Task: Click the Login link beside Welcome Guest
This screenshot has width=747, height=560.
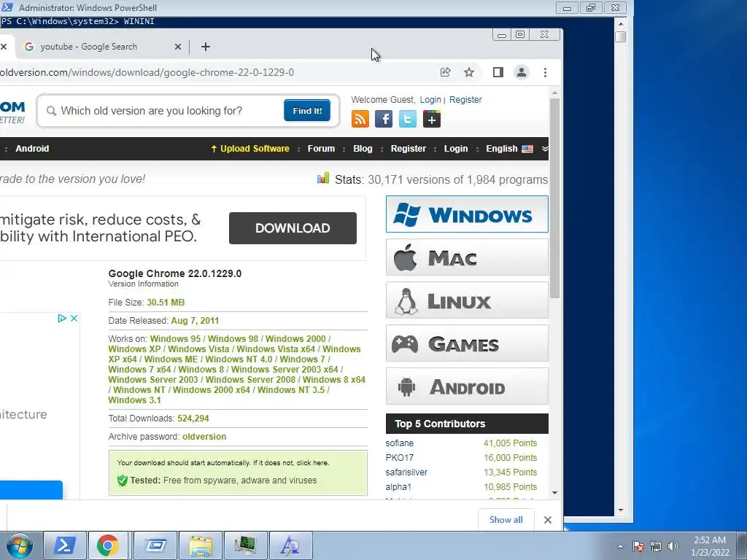Action: 430,99
